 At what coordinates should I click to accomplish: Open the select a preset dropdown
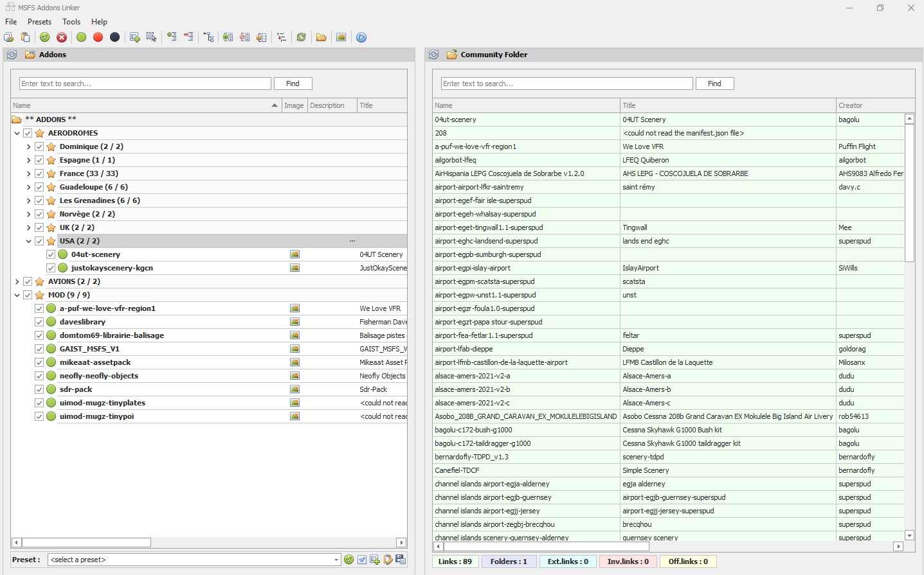click(336, 560)
